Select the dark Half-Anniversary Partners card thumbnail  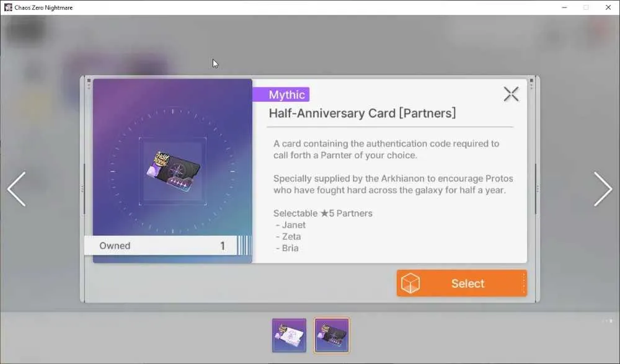(x=332, y=335)
